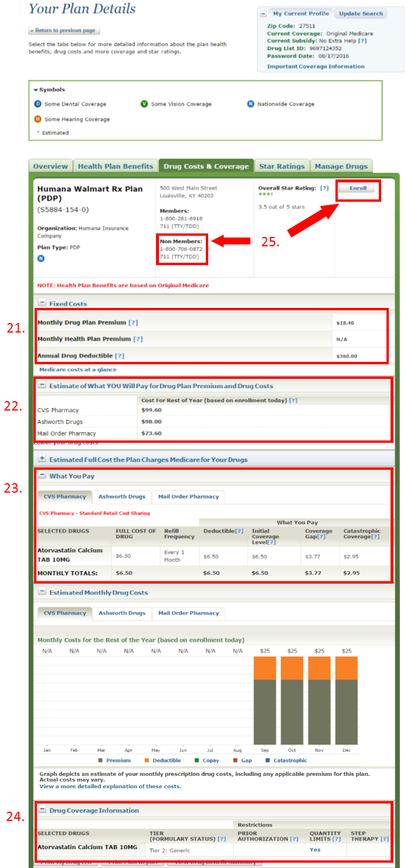Screen dimensions: 407x868
Task: Open help for Overall Star Rating
Action: pos(324,188)
